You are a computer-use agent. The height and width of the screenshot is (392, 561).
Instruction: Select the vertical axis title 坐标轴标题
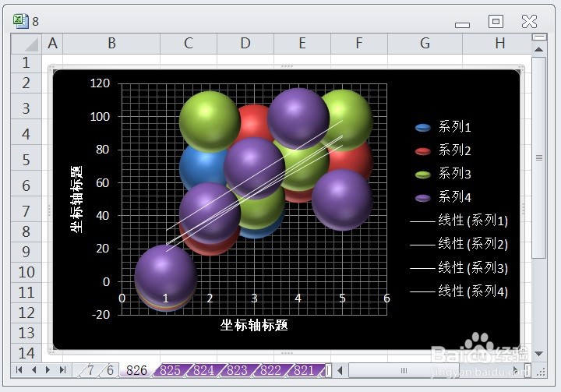click(76, 199)
